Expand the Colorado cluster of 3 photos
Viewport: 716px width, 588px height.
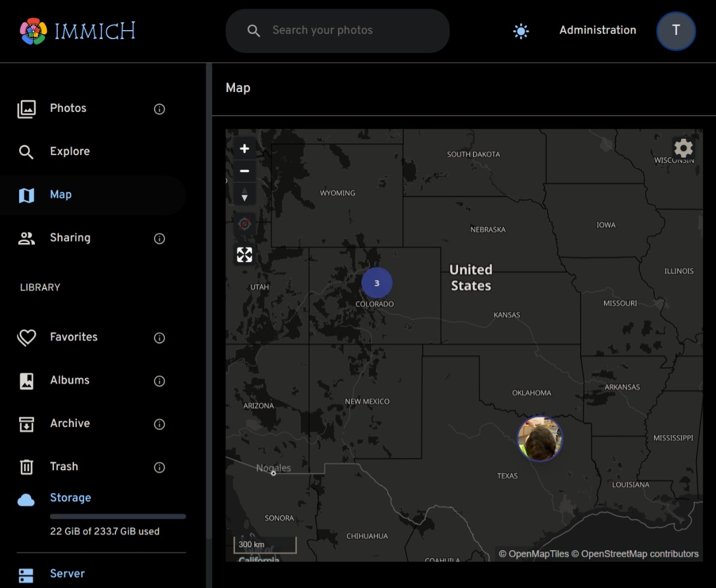[x=376, y=283]
